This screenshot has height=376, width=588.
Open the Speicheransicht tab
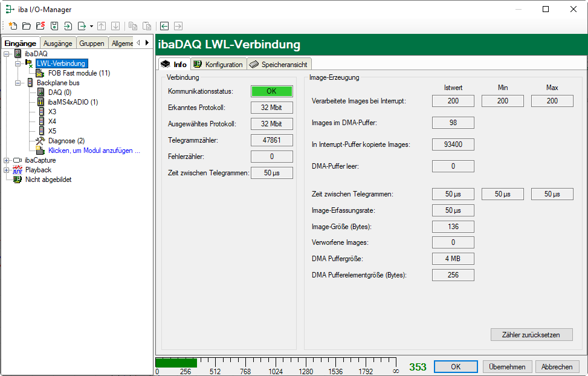click(279, 64)
